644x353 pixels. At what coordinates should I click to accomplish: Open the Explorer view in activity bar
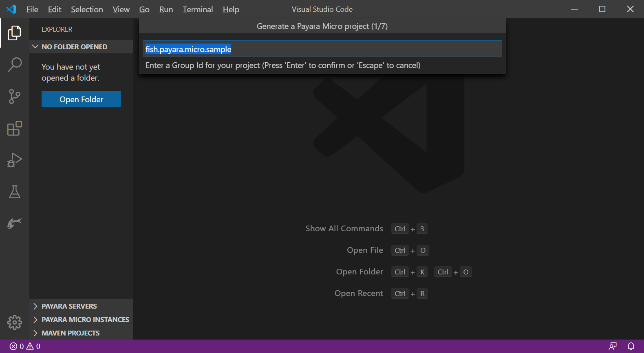click(x=15, y=33)
